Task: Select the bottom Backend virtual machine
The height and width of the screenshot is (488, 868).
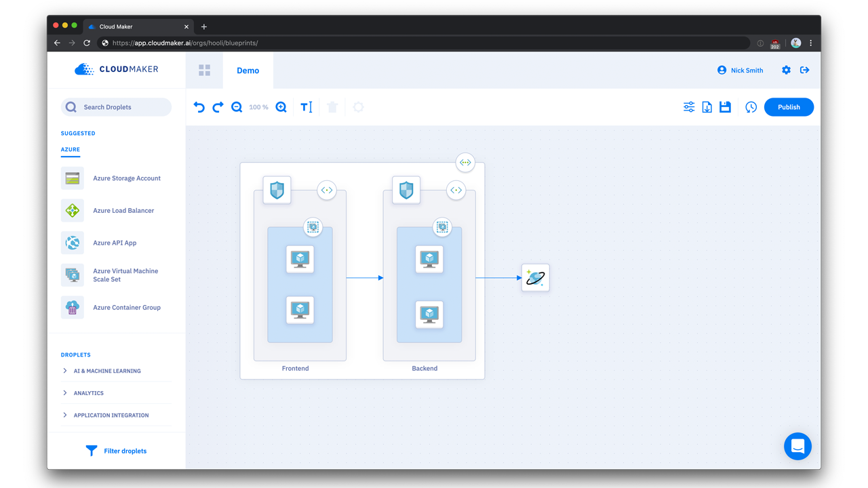Action: coord(429,314)
